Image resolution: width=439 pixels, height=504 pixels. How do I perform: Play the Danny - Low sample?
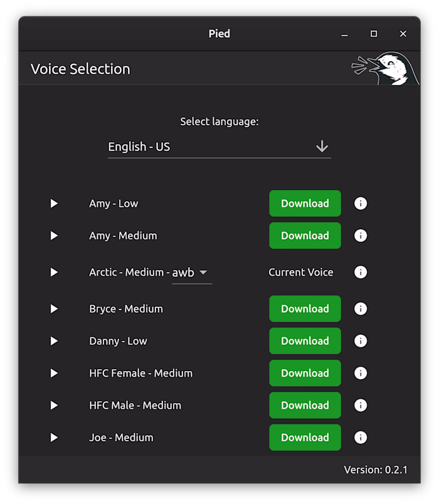(54, 341)
